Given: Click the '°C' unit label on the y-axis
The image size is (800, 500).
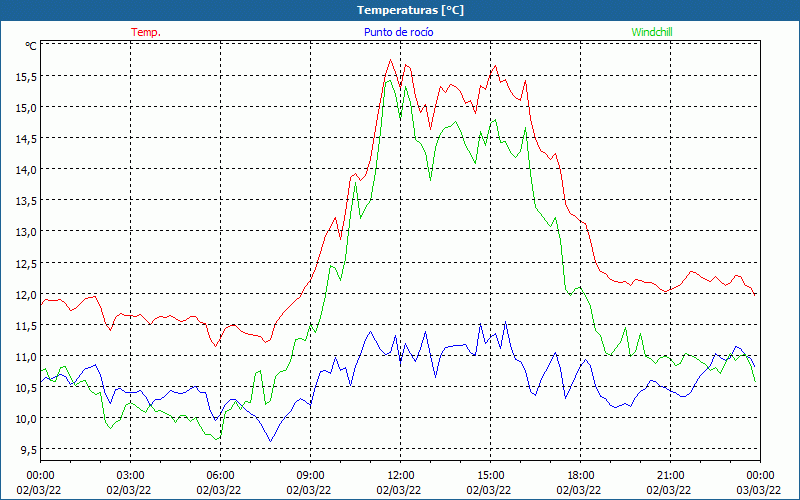Looking at the screenshot, I should point(31,46).
